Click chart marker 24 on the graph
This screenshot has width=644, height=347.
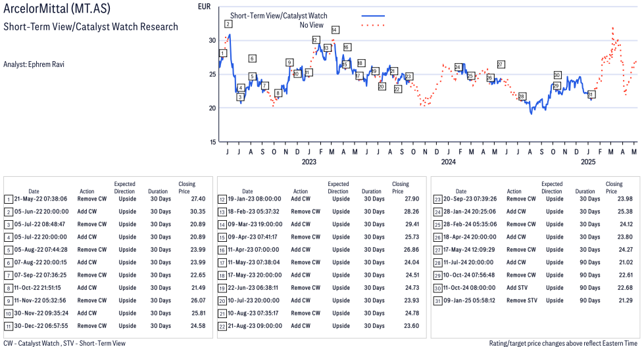458,67
